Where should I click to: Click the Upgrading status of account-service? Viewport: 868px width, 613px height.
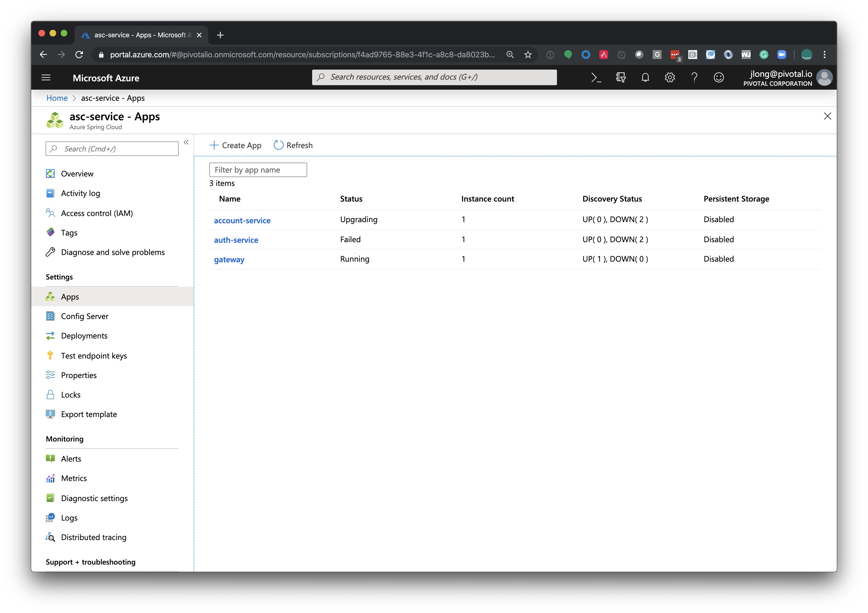[x=359, y=219]
